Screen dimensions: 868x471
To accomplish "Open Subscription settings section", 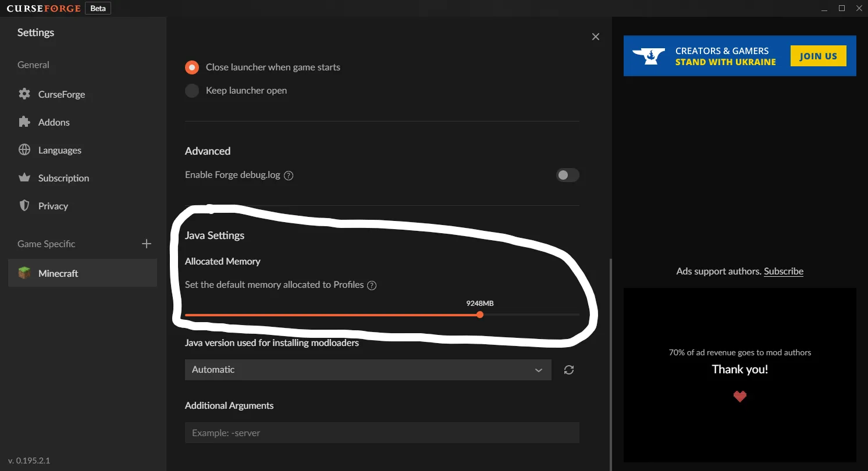I will (83, 178).
